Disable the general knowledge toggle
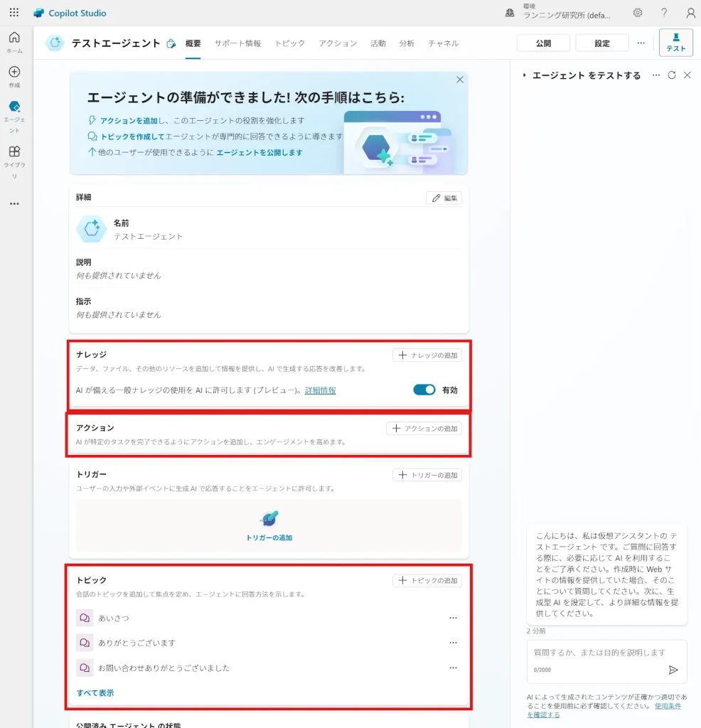Image resolution: width=701 pixels, height=728 pixels. (424, 390)
